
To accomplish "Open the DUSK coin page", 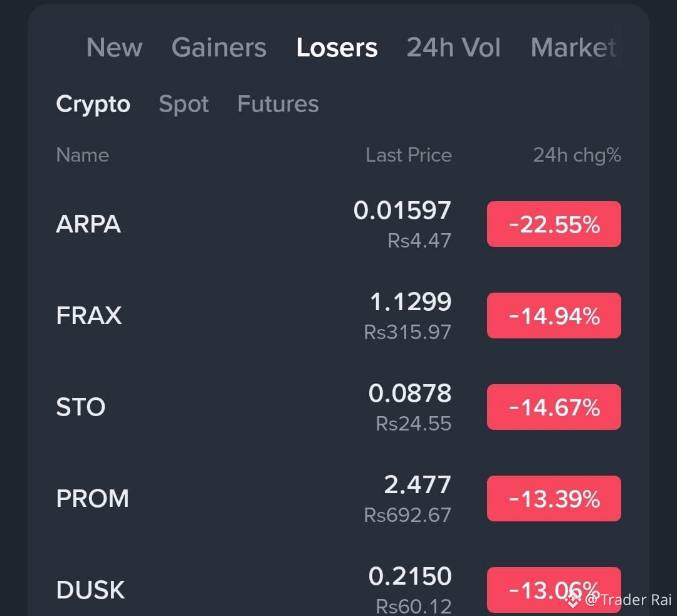I will click(91, 590).
